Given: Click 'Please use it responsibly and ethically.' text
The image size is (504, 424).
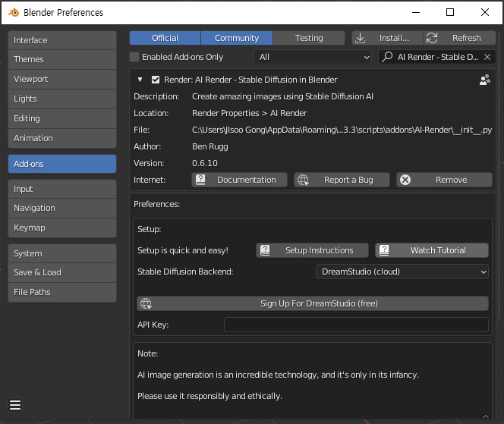Looking at the screenshot, I should 210,396.
